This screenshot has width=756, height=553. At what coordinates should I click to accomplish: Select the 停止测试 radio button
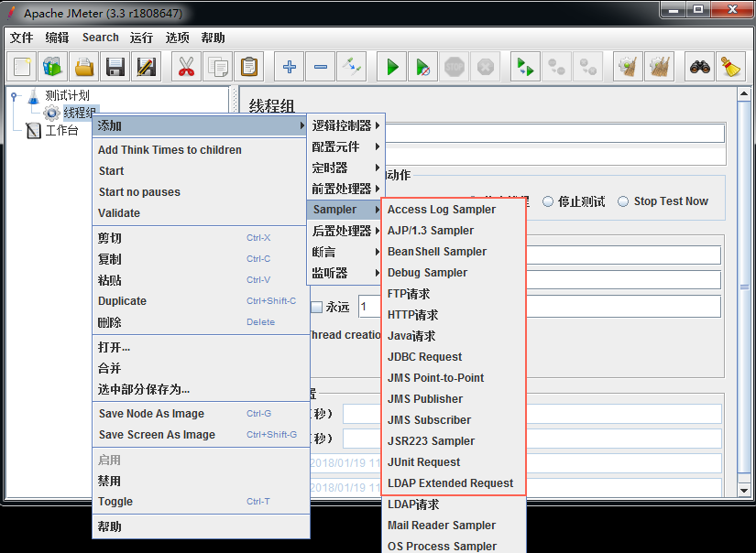548,201
